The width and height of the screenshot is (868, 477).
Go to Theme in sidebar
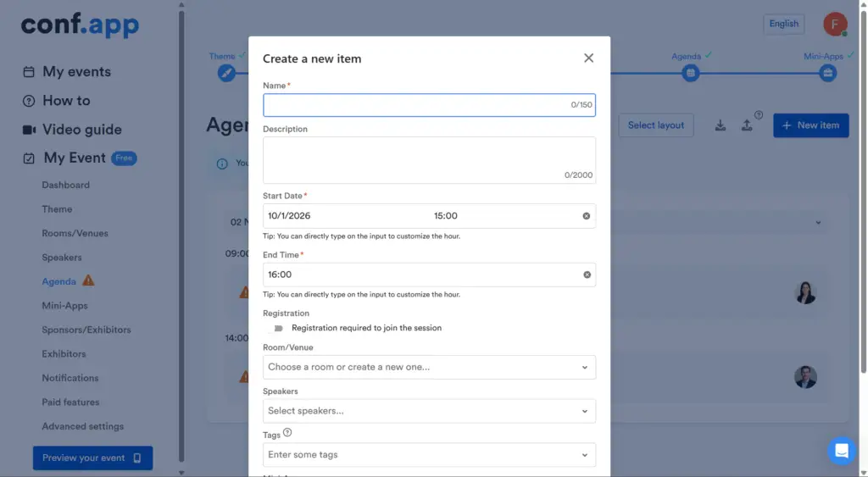pyautogui.click(x=57, y=209)
